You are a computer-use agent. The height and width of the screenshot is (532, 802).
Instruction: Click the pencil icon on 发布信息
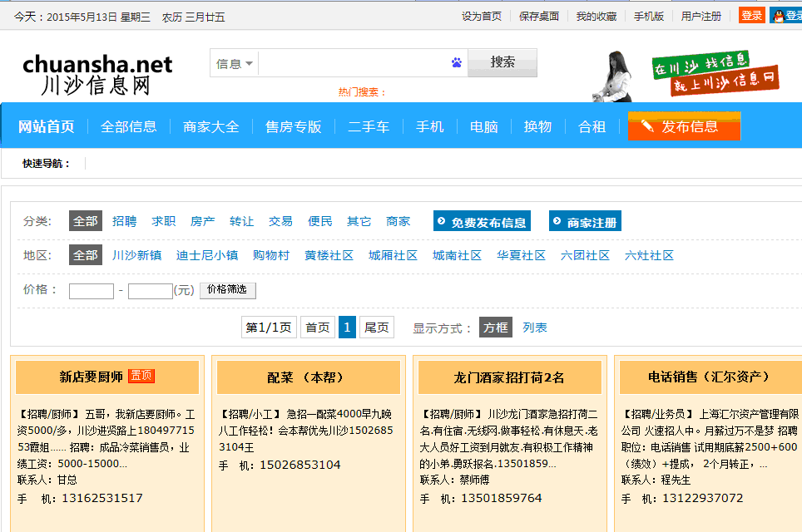coord(647,126)
